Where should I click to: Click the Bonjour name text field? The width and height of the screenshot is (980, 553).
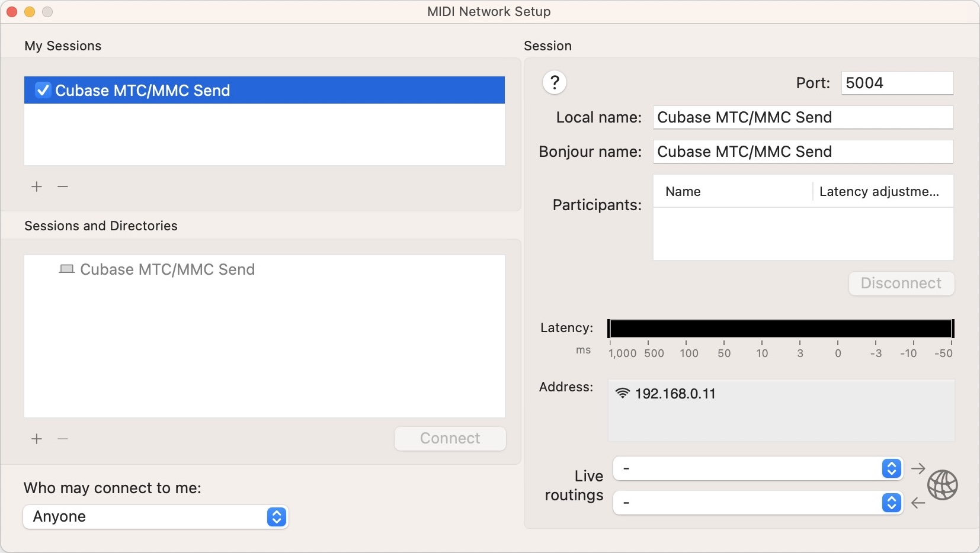tap(803, 152)
